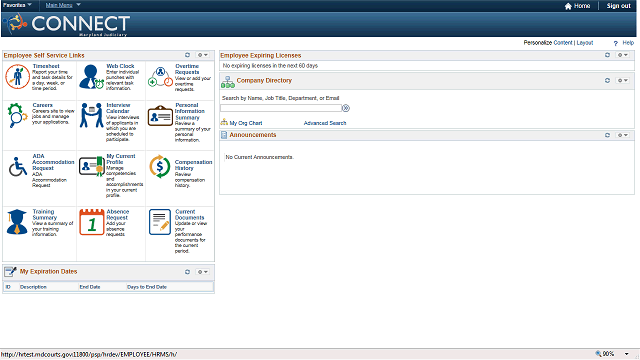
Task: Expand Employee Self Service Links settings dropdown
Action: (x=202, y=55)
